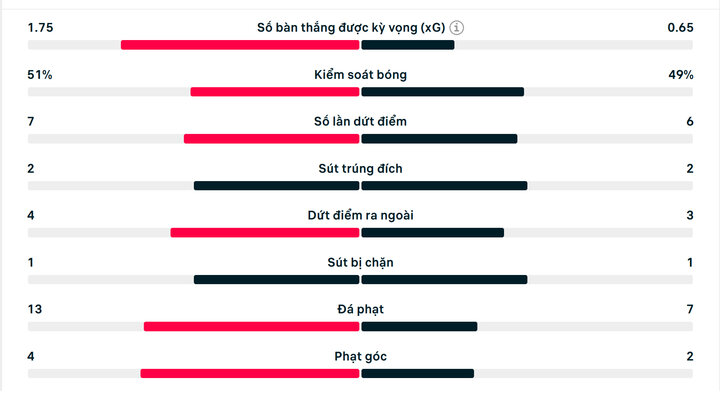Click the dark xG bar for away team
The height and width of the screenshot is (411, 720).
click(408, 45)
